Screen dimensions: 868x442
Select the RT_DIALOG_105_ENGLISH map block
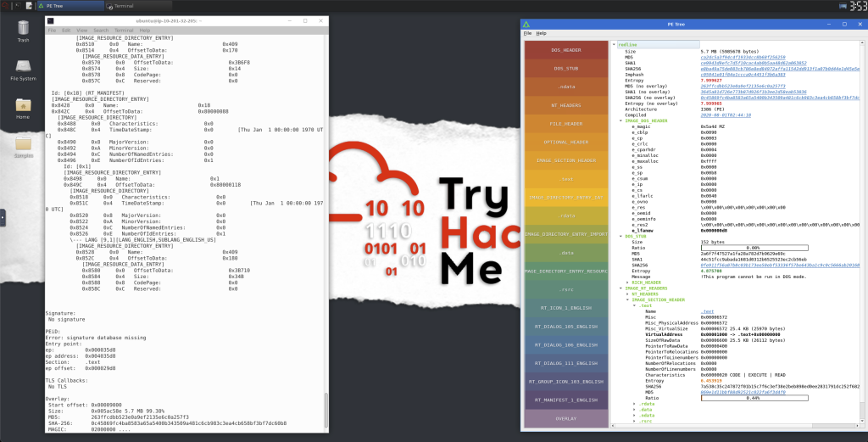[x=566, y=327]
